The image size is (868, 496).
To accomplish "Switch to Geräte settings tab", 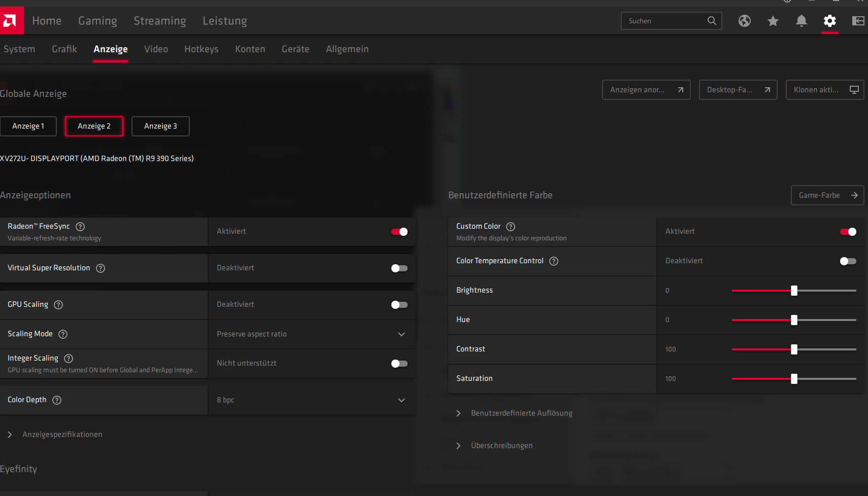I will [x=295, y=49].
